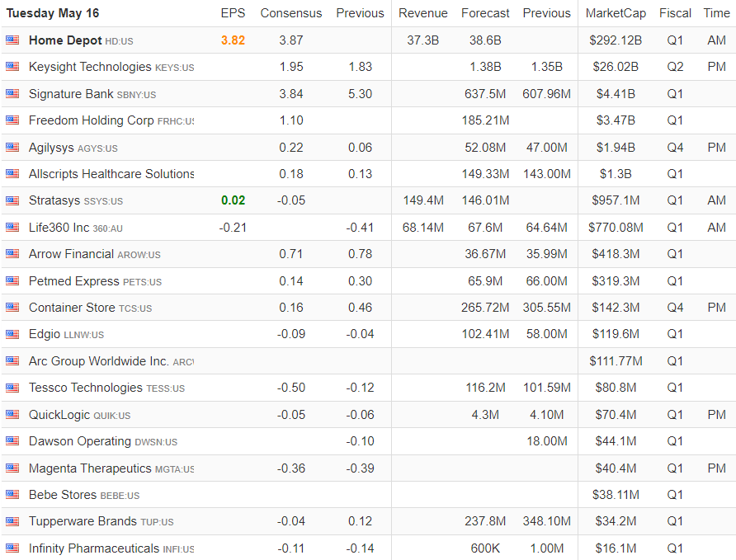
Task: Open the Life360 Inc 360:AU link
Action: pyautogui.click(x=76, y=228)
